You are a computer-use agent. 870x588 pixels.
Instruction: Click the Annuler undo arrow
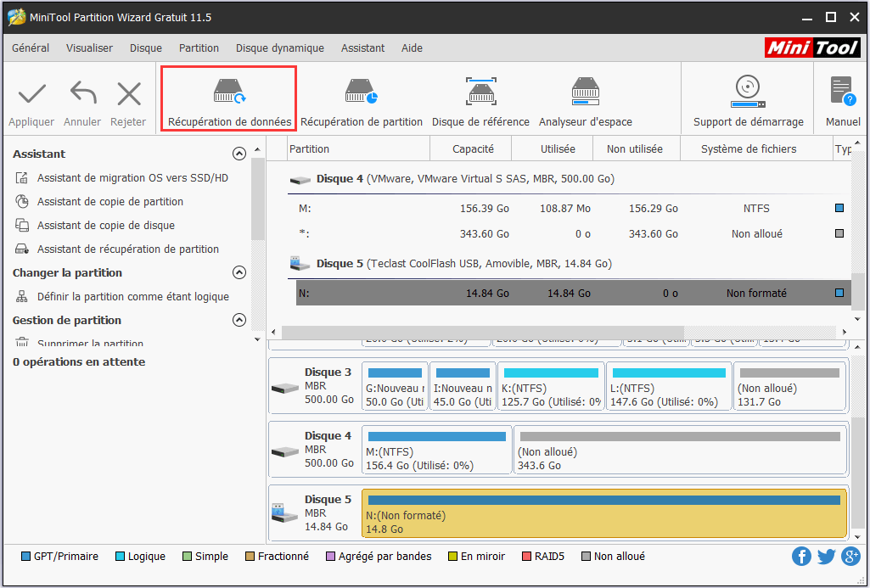click(x=82, y=92)
